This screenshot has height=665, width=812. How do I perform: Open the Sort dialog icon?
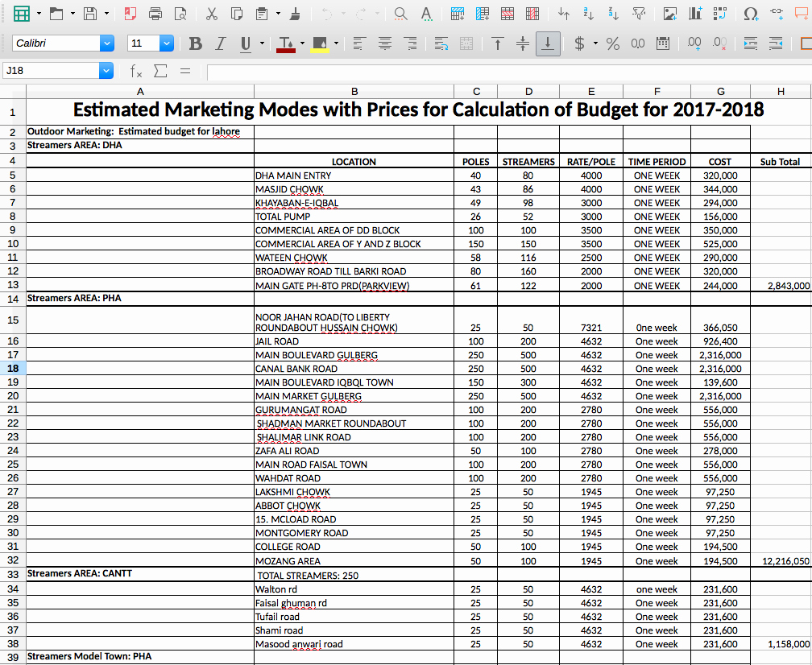[x=564, y=14]
